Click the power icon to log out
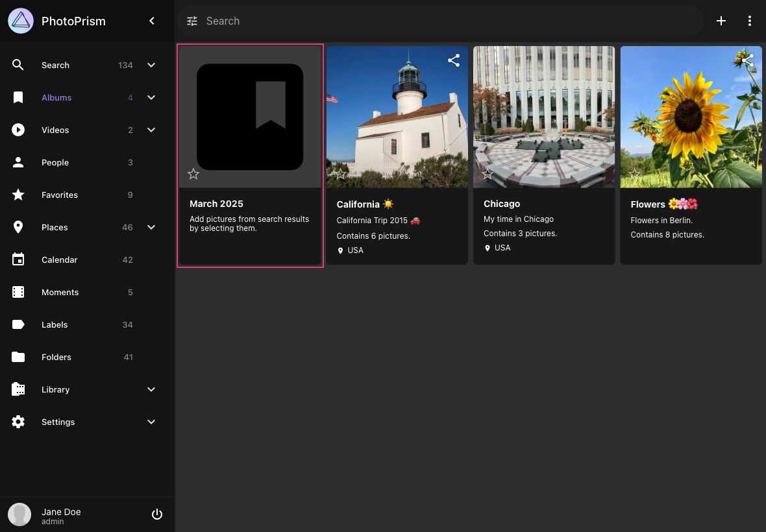 (157, 514)
